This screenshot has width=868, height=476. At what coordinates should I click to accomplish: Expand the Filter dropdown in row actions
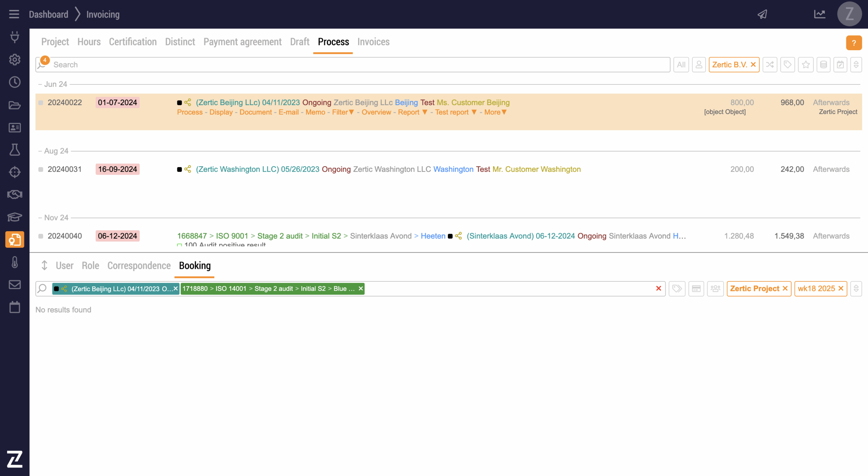click(x=343, y=112)
